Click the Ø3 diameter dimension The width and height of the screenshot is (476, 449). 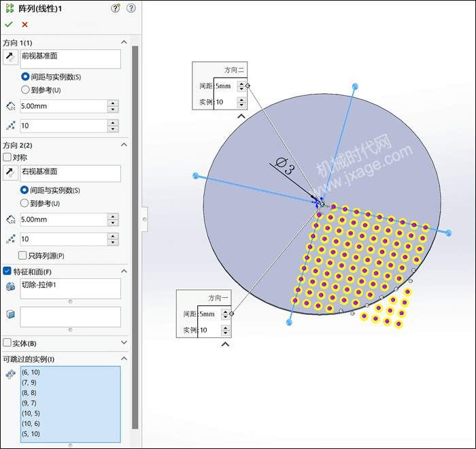point(285,166)
